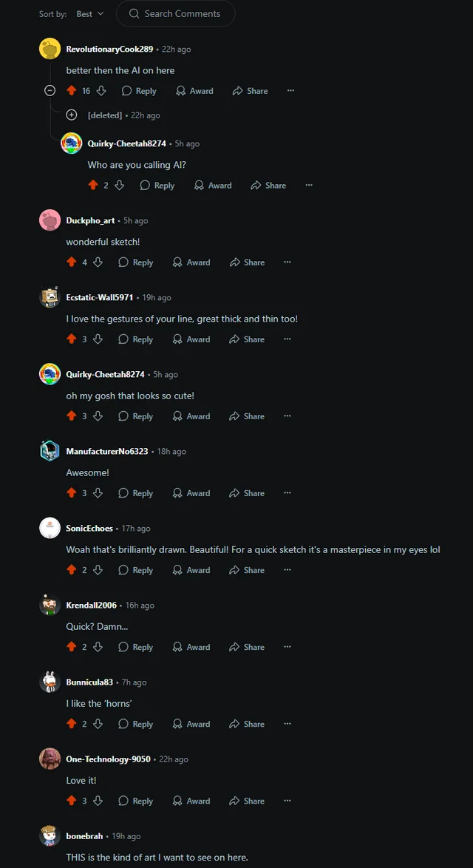Expand the deleted comment reply
The width and height of the screenshot is (473, 868).
pos(72,115)
